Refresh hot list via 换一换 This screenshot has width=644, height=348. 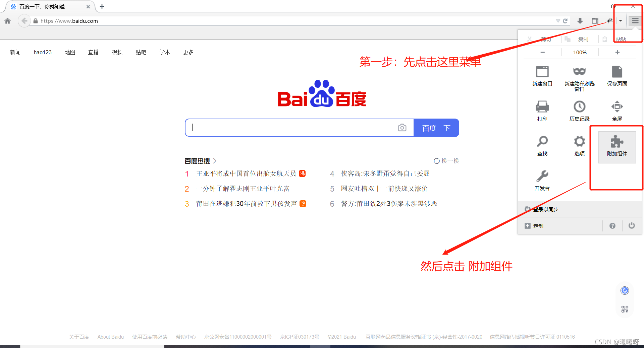coord(446,161)
